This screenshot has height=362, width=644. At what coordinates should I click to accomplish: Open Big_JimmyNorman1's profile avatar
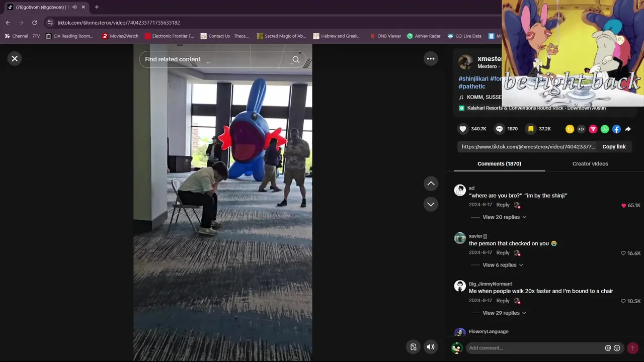click(460, 286)
